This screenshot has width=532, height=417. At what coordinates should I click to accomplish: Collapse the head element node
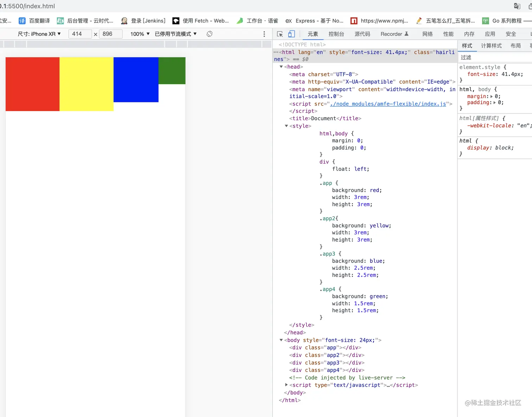(x=281, y=67)
